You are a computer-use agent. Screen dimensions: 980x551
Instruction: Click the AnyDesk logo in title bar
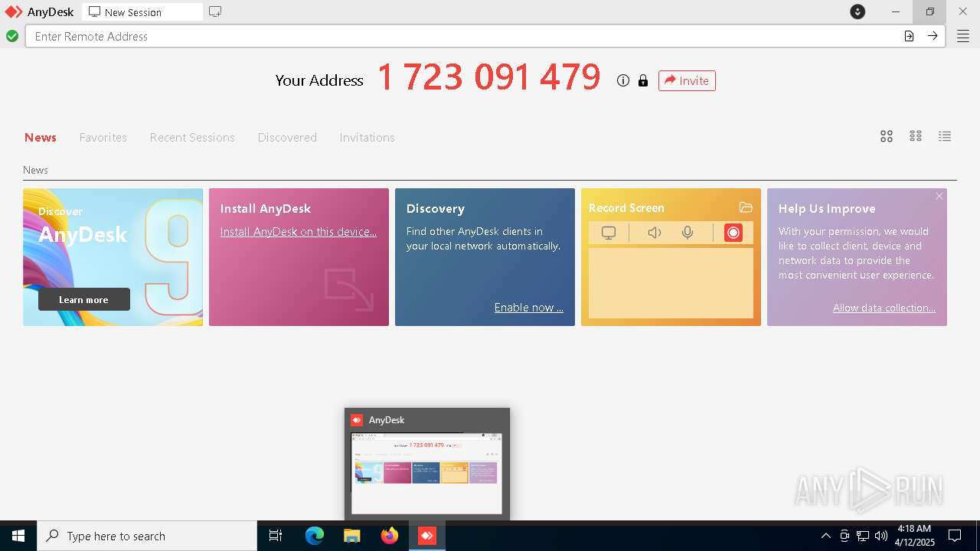(x=14, y=11)
